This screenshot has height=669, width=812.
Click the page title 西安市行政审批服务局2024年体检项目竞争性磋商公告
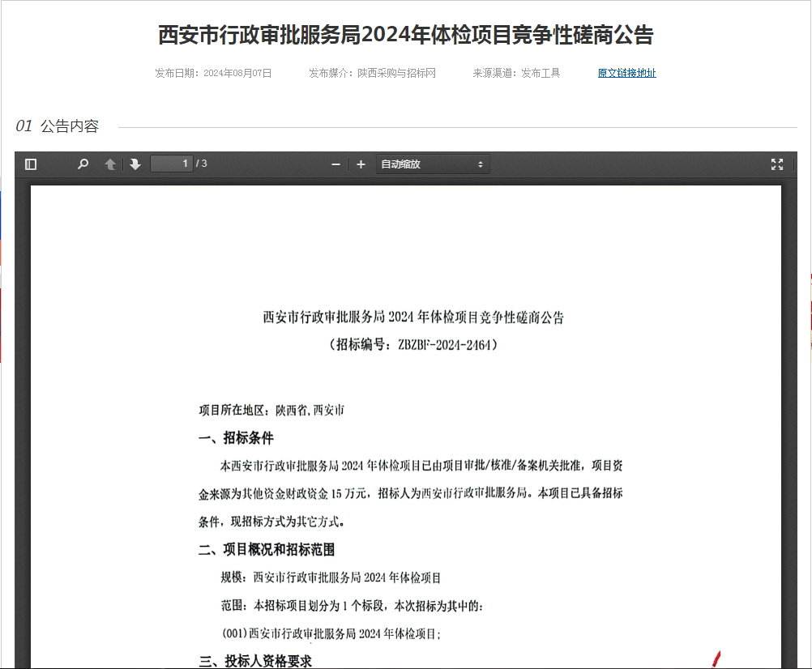(405, 35)
